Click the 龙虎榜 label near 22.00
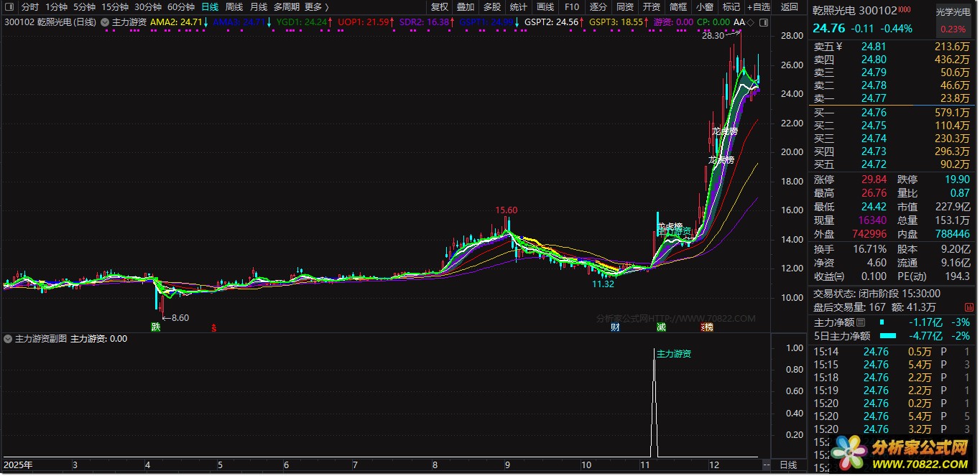This screenshot has width=980, height=476. coord(725,131)
